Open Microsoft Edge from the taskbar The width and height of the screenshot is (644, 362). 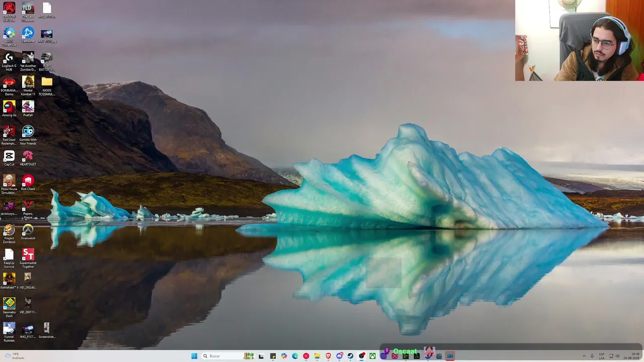pyautogui.click(x=295, y=356)
